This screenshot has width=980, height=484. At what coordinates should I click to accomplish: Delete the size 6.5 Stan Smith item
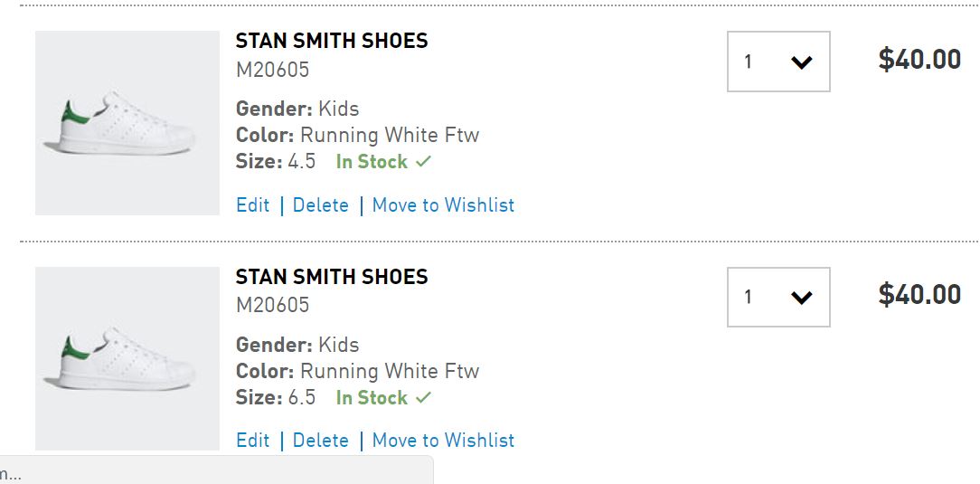(321, 441)
